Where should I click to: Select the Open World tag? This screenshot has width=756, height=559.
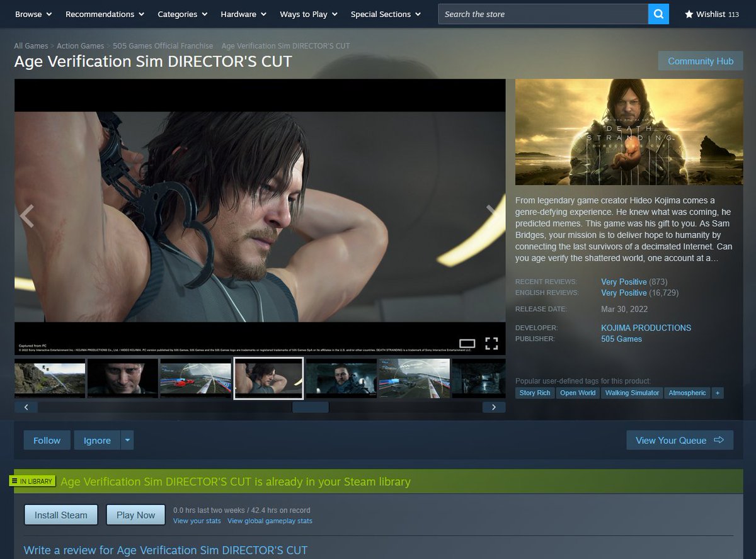click(578, 393)
